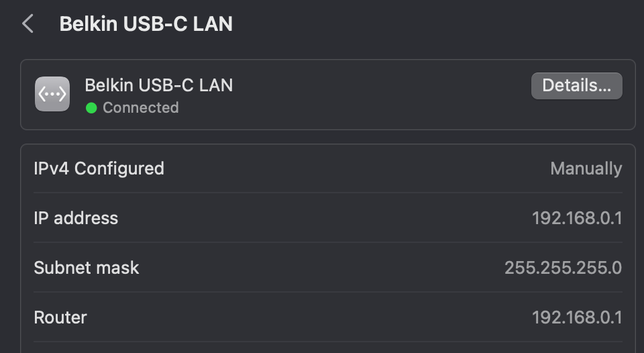644x353 pixels.
Task: Click the Ethernet adapter icon
Action: click(x=52, y=95)
